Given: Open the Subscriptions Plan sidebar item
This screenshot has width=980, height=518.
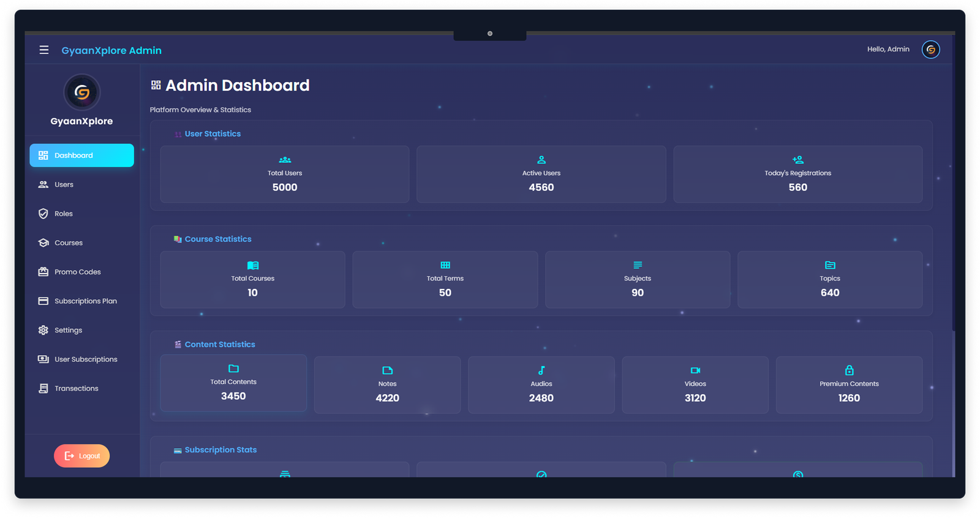Looking at the screenshot, I should point(81,301).
